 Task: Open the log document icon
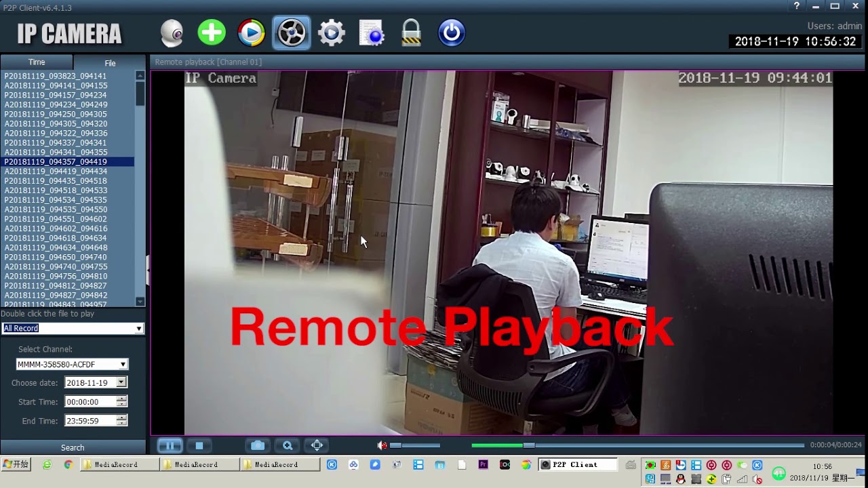[x=372, y=33]
